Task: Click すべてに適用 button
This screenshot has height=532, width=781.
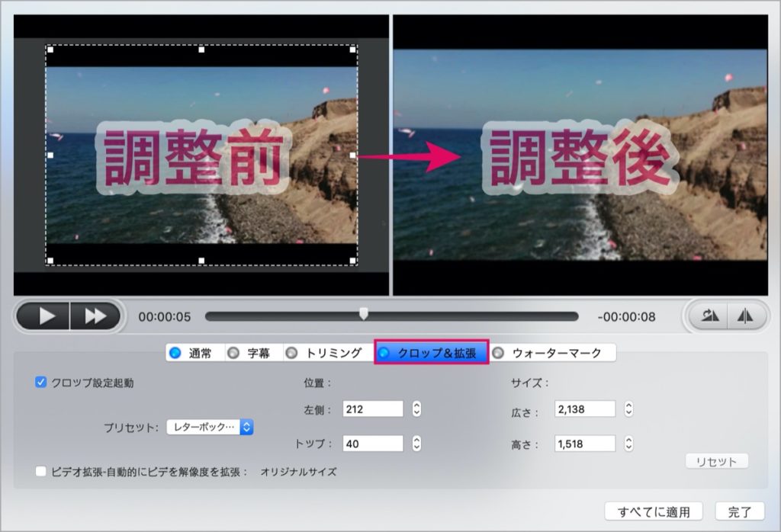Action: (654, 511)
